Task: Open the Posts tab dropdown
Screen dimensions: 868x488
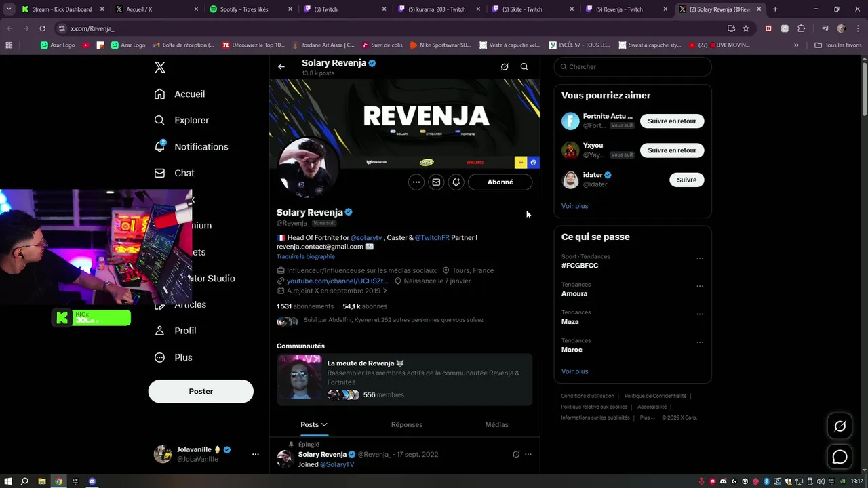Action: tap(314, 424)
